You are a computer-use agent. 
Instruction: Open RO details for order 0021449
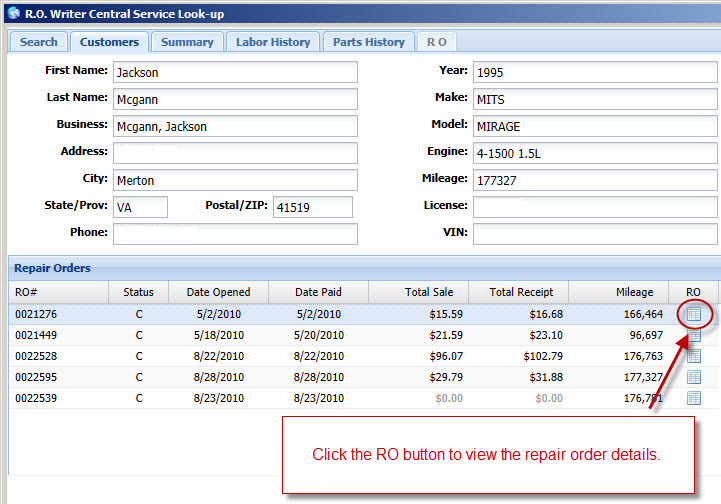coord(694,335)
